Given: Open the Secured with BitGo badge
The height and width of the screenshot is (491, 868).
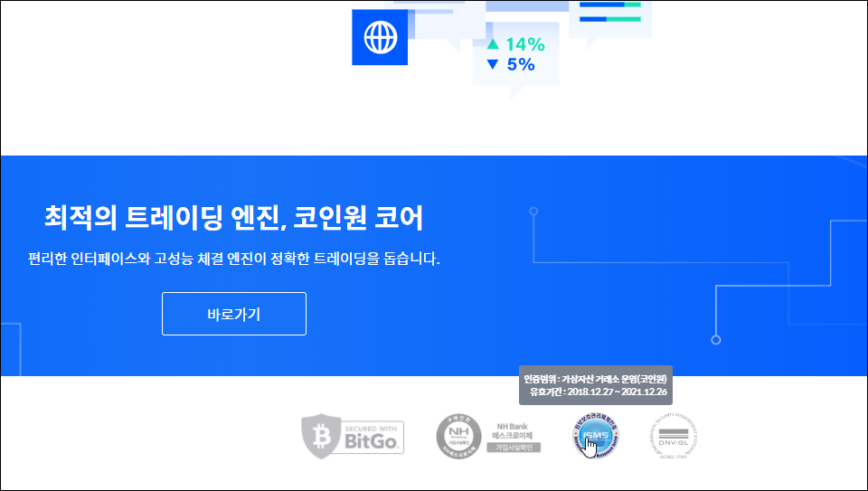Looking at the screenshot, I should click(353, 436).
